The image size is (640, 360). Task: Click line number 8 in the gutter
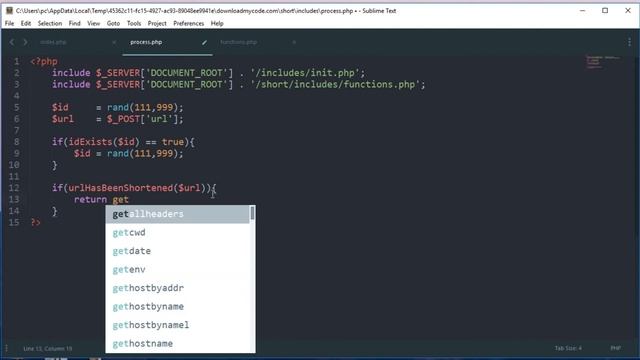(16, 142)
